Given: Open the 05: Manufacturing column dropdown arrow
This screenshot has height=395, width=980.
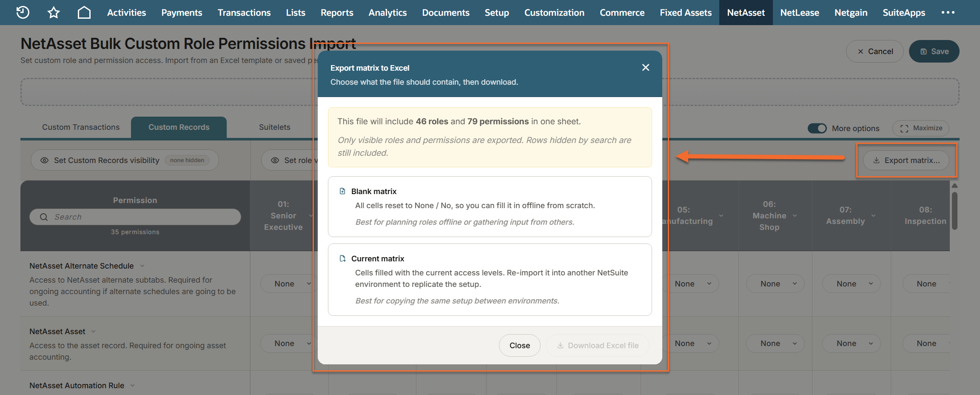Looking at the screenshot, I should pos(721,216).
